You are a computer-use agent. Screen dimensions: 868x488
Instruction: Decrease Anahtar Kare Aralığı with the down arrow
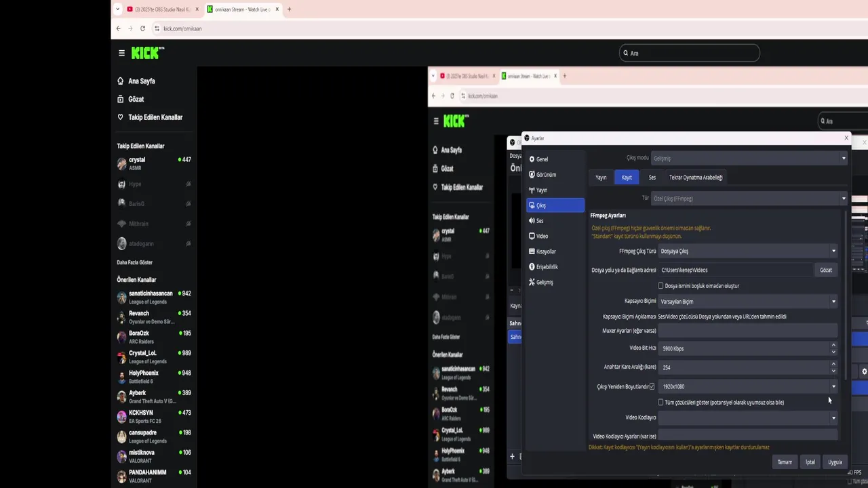point(833,371)
